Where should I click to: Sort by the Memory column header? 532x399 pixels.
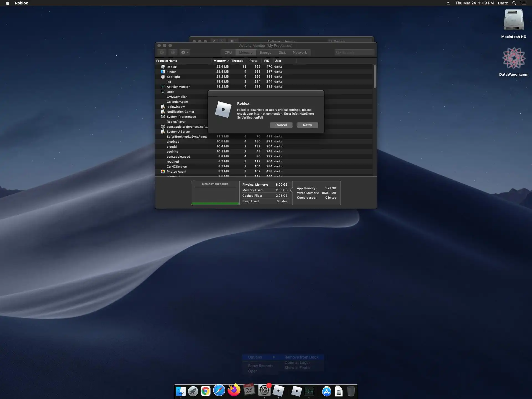tap(221, 61)
